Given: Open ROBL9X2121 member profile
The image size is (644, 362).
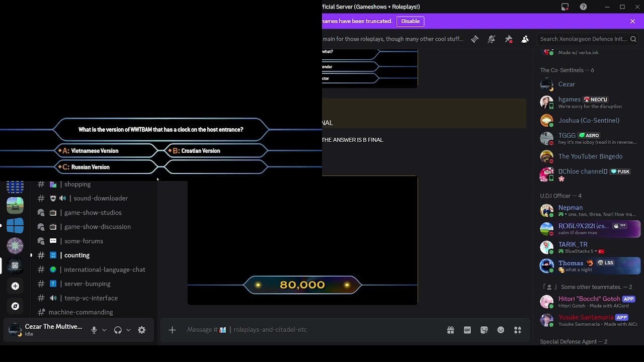Looking at the screenshot, I should pos(588,229).
